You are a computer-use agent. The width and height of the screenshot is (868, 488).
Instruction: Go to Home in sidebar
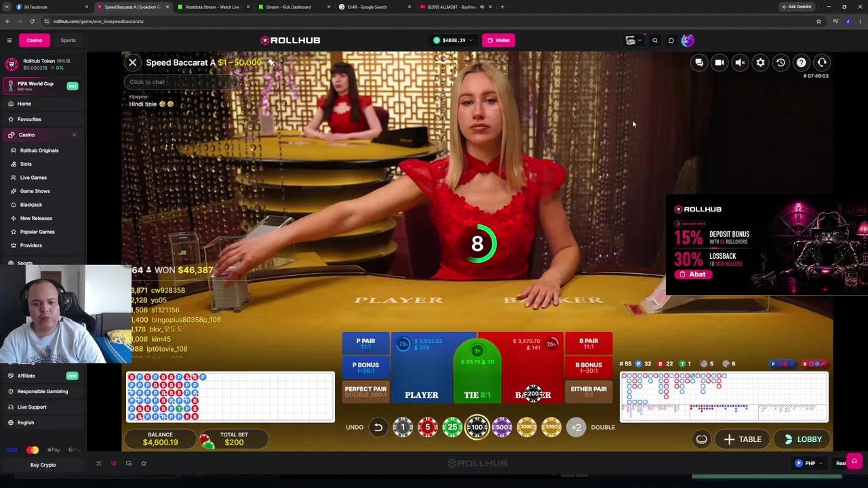[43, 104]
